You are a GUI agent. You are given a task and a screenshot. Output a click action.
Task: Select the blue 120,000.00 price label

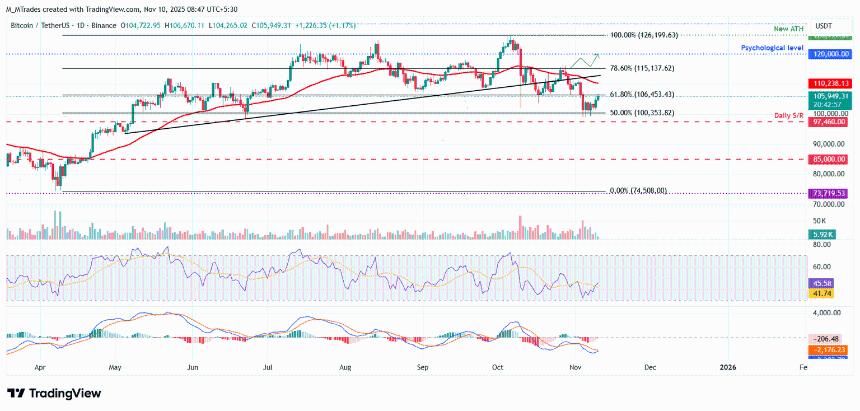[830, 54]
